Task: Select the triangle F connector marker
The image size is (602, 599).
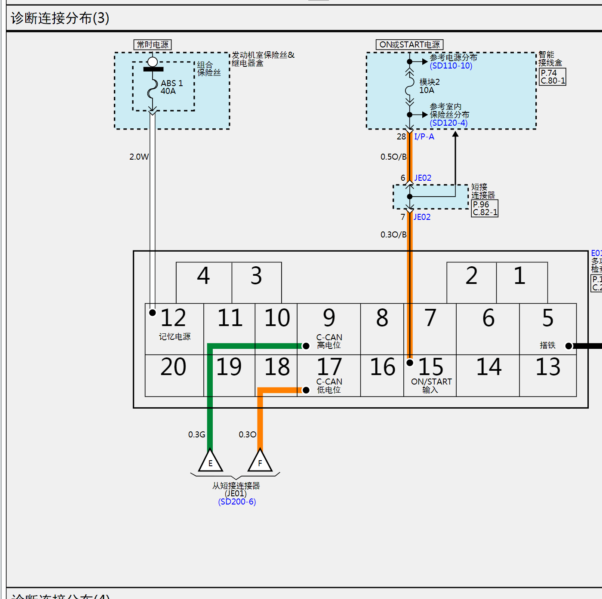Action: pyautogui.click(x=260, y=460)
